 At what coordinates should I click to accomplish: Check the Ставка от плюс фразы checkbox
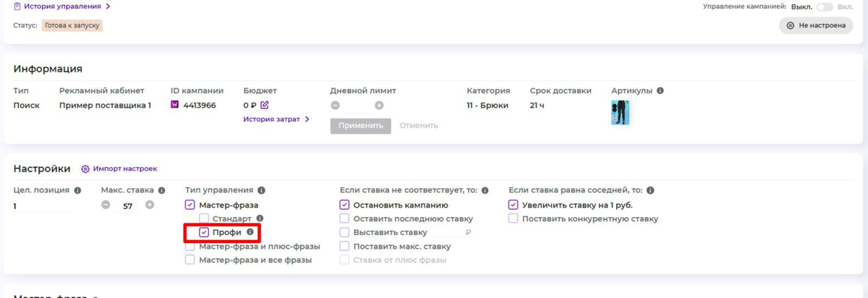tap(344, 260)
